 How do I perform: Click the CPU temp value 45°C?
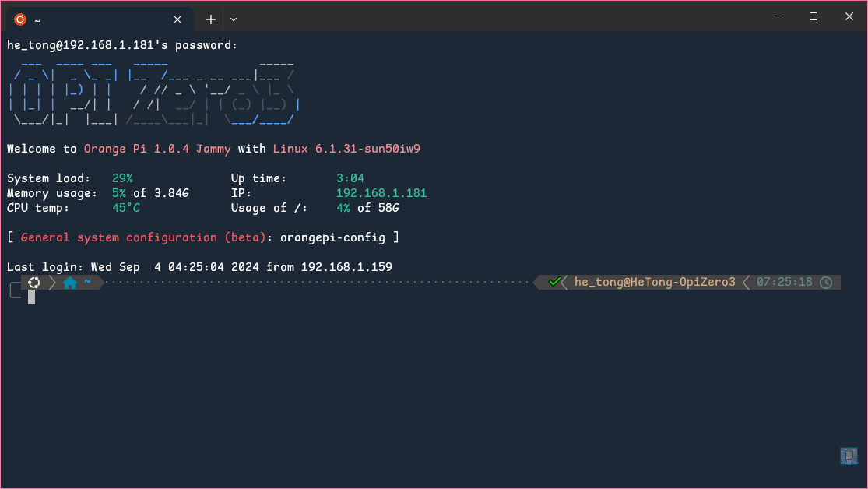tap(125, 208)
